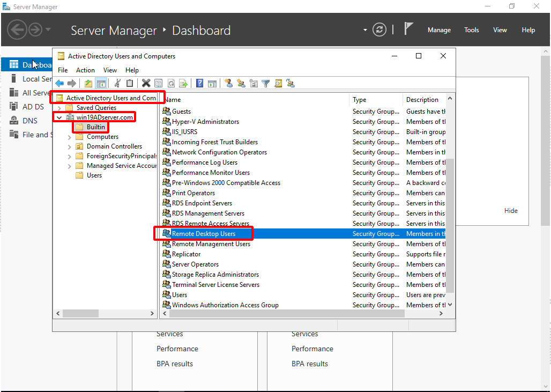Toggle the show/hide console tree button
Screen dimensions: 551x392
pyautogui.click(x=101, y=83)
